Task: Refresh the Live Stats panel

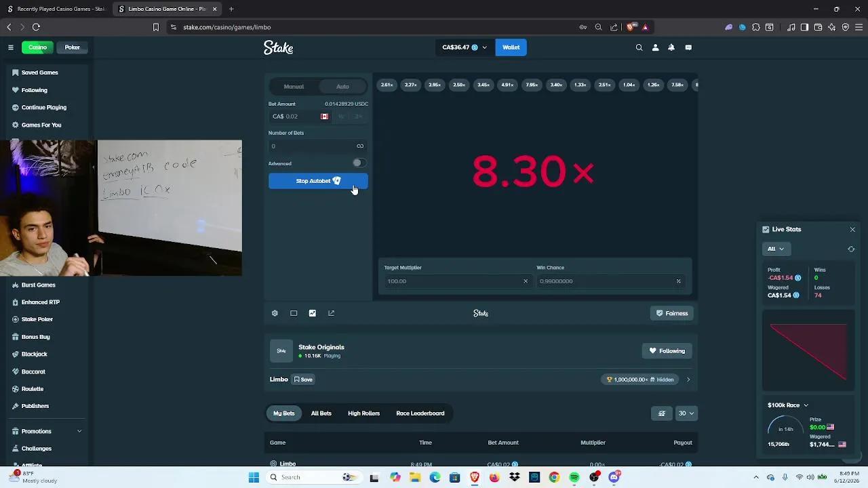Action: pyautogui.click(x=851, y=249)
